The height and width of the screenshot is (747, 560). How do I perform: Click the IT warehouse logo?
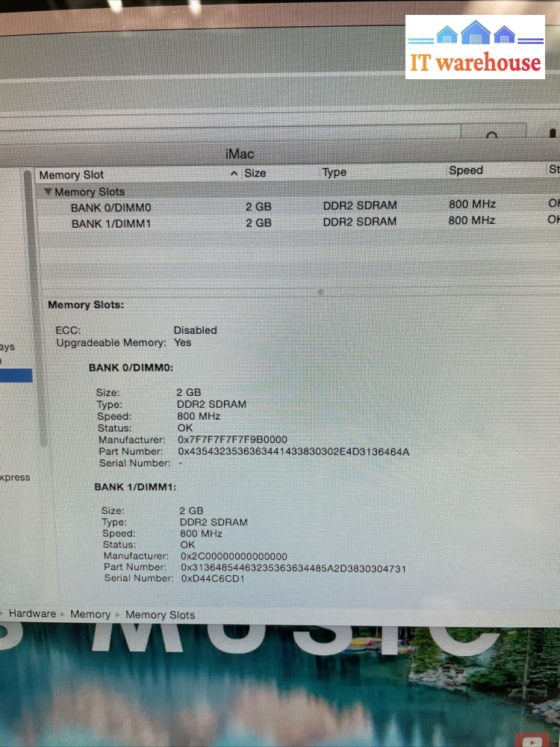[x=475, y=47]
